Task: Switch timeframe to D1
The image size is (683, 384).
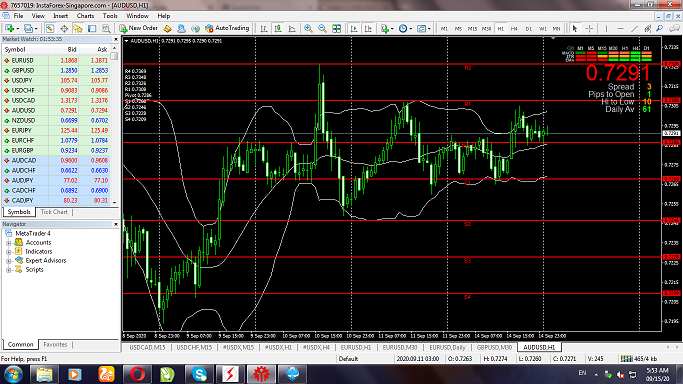Action: point(528,28)
